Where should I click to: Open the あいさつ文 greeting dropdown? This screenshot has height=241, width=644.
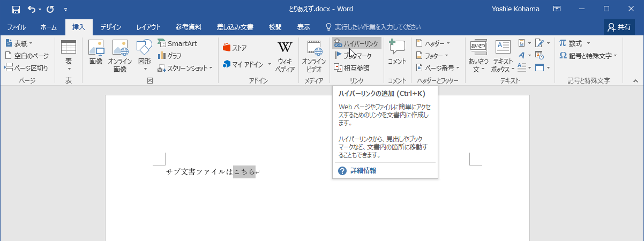[x=478, y=56]
